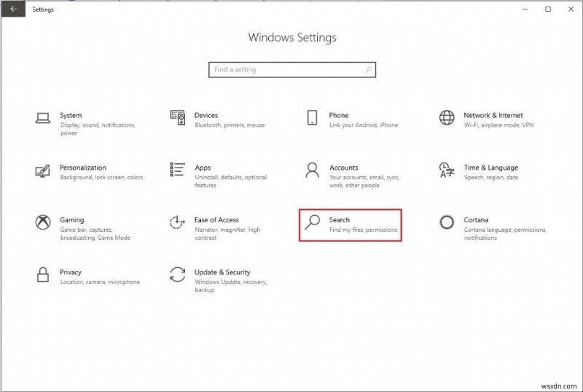This screenshot has height=392, width=583.
Task: Open Devices settings label
Action: pyautogui.click(x=206, y=115)
